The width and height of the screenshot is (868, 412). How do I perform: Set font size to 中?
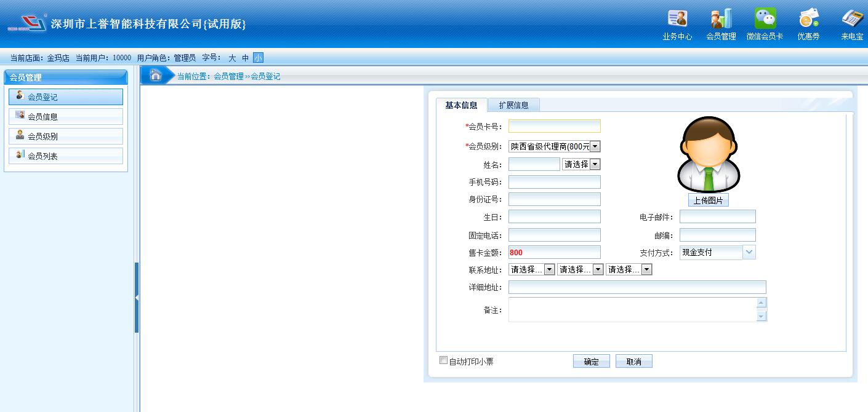pos(245,58)
